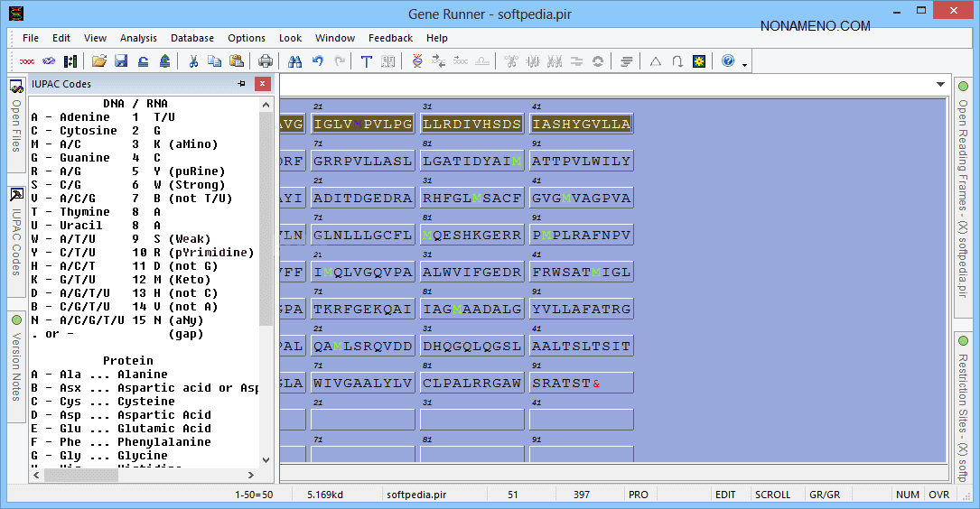Click the Open file folder icon

coord(99,61)
